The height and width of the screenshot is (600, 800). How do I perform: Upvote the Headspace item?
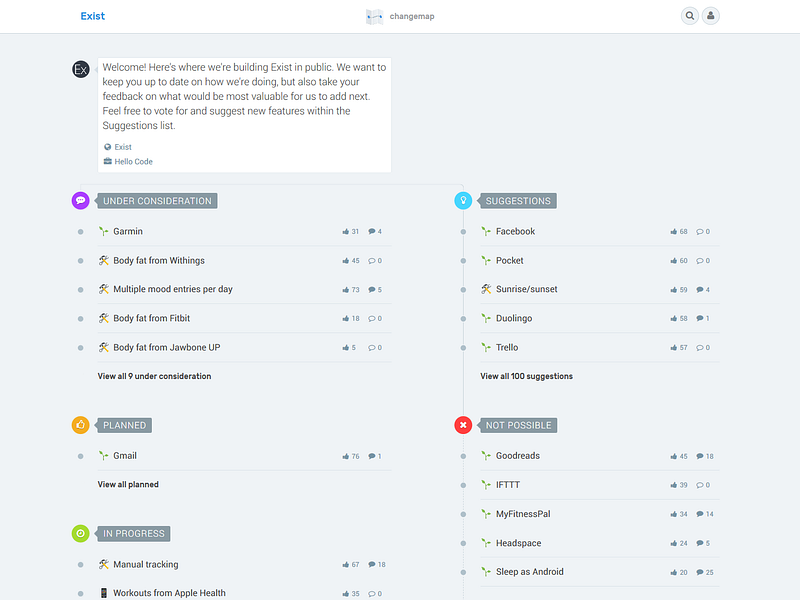point(674,543)
